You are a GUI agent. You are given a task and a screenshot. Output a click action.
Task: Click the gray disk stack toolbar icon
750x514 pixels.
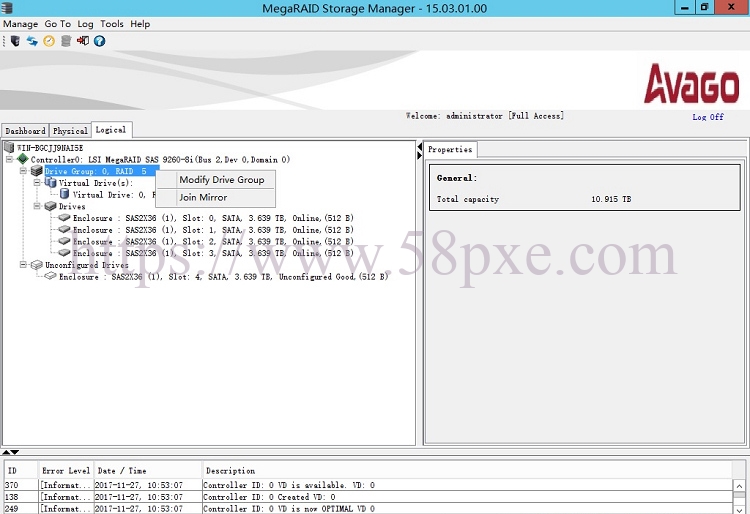tap(66, 41)
